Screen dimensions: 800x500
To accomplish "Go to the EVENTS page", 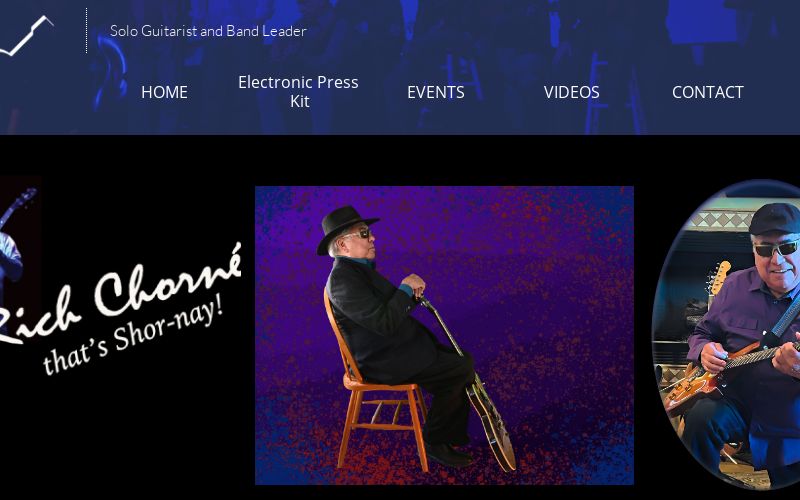I will 436,92.
